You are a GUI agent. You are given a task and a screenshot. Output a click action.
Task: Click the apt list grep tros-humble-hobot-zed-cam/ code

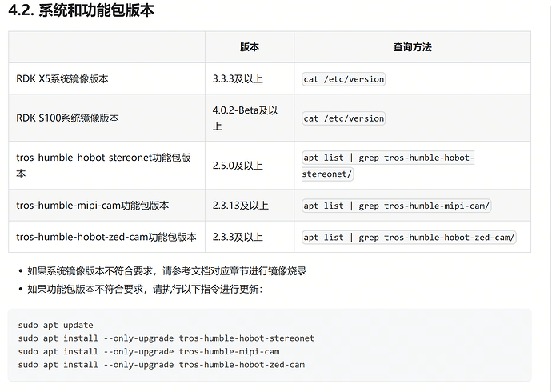click(409, 238)
